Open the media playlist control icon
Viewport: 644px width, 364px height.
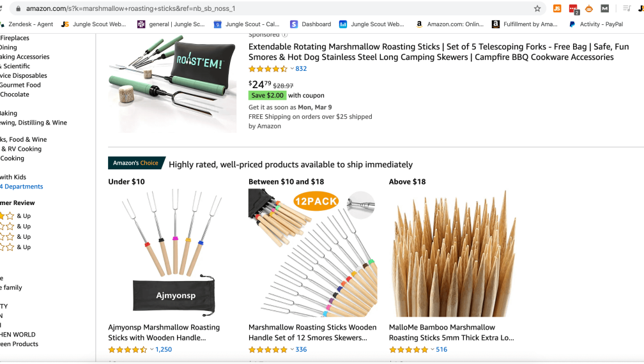627,8
